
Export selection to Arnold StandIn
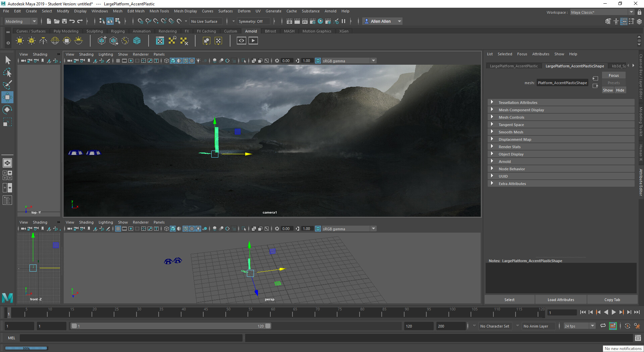click(114, 41)
